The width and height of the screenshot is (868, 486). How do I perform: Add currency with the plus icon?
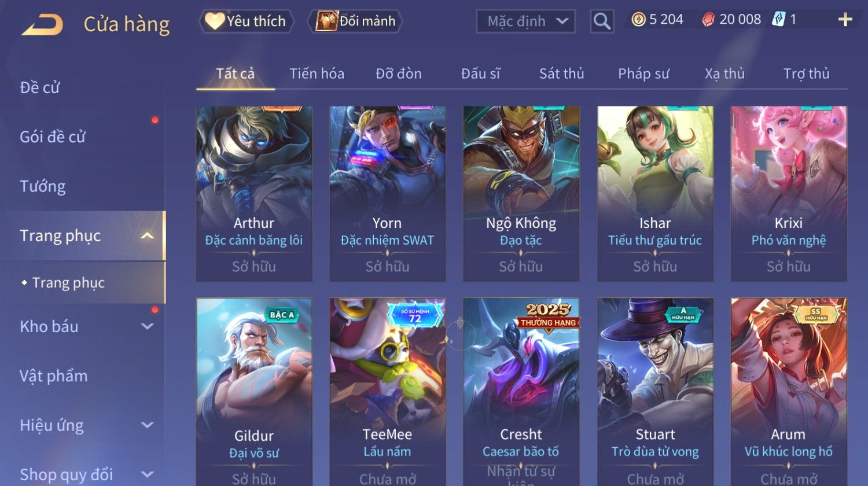point(845,20)
